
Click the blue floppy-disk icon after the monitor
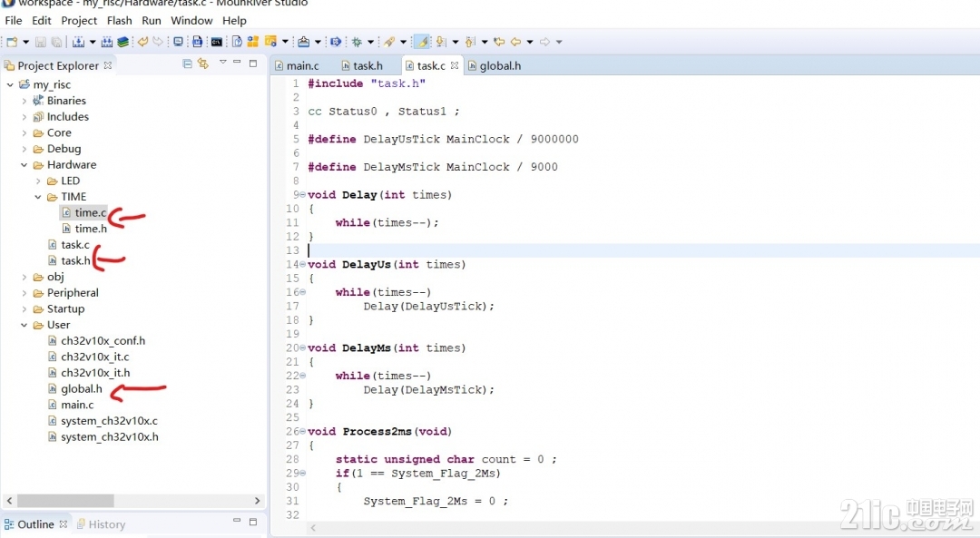tap(198, 42)
